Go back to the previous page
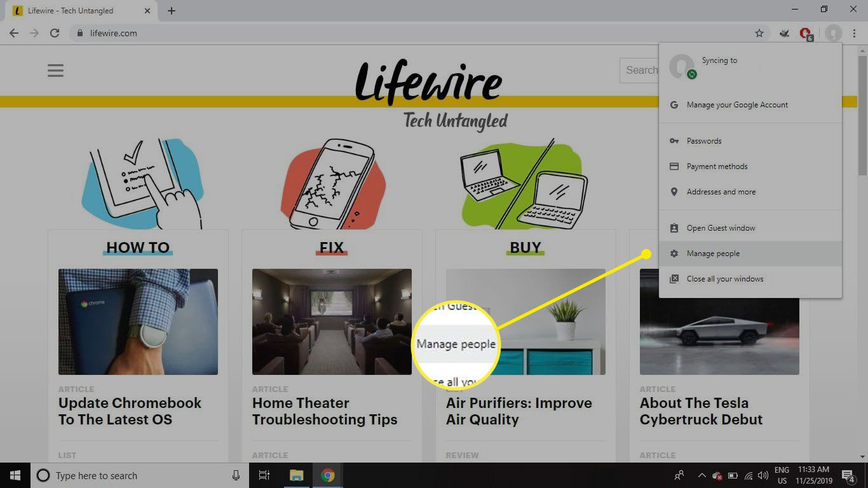This screenshot has height=488, width=868. [x=14, y=33]
